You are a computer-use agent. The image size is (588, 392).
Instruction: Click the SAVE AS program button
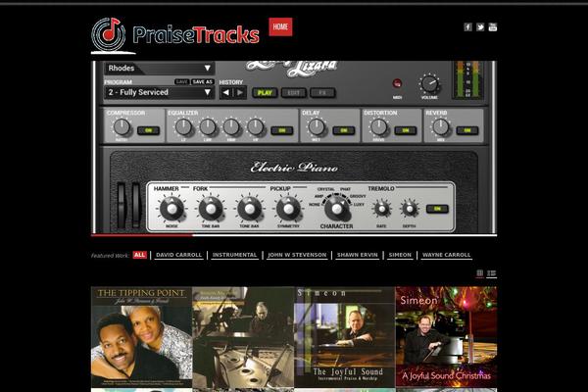click(203, 81)
